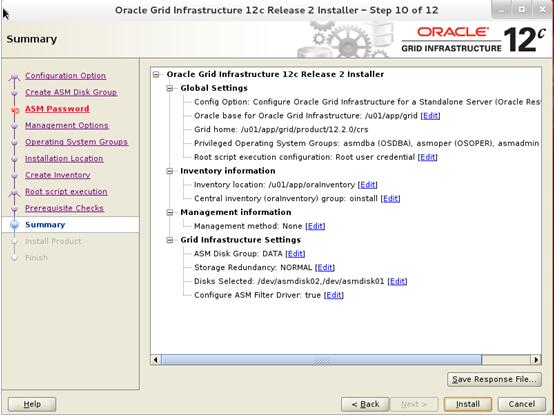
Task: Select Privileged Operating System Groups row
Action: click(367, 143)
